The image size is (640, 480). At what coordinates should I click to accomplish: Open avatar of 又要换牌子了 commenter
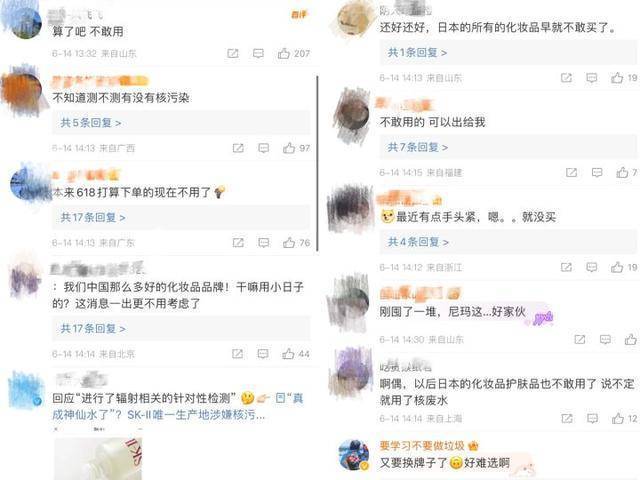pos(353,455)
